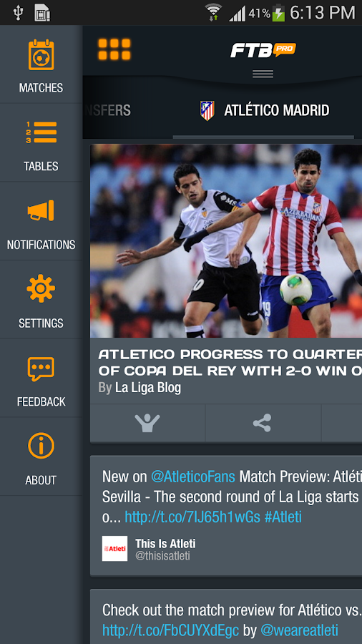Open the Atletico match photo

(x=226, y=241)
